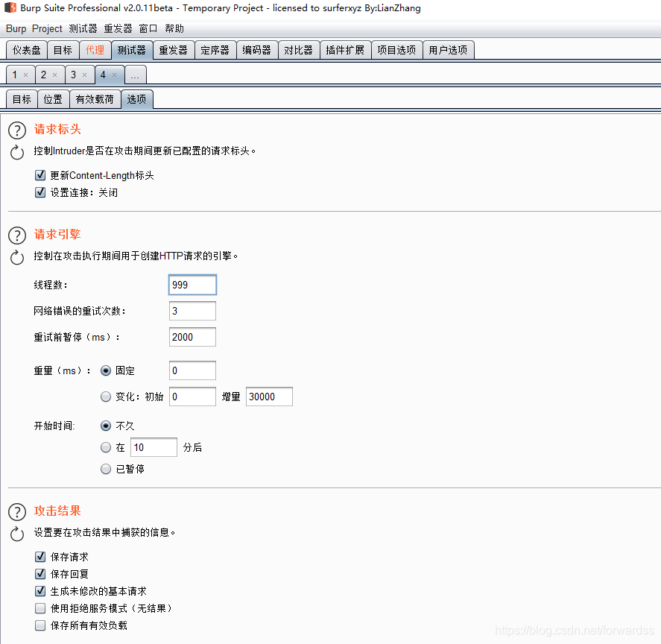Click 网络错误的重试次数 input field
Screen dimensions: 661x644
[x=192, y=311]
